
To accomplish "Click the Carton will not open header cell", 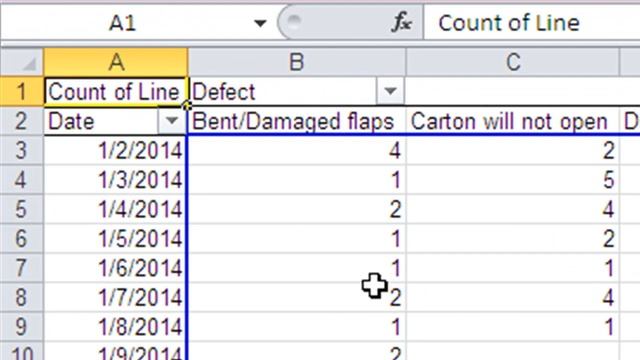I will 513,121.
